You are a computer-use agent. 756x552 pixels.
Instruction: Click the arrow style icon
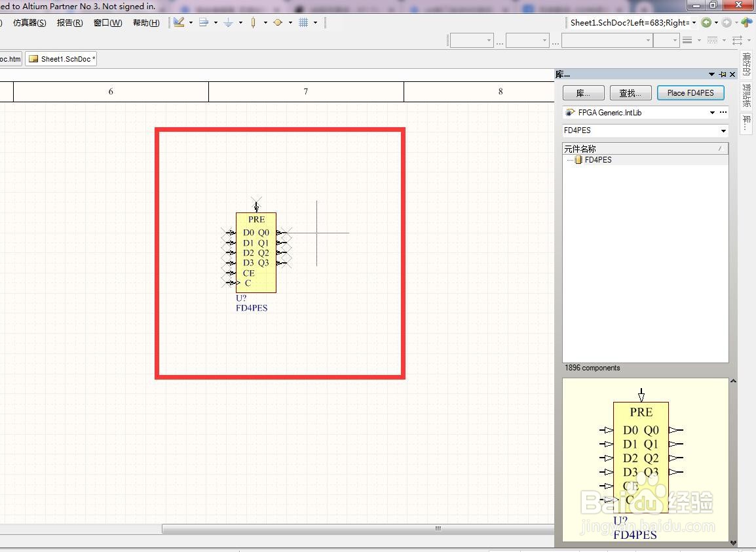[x=737, y=41]
